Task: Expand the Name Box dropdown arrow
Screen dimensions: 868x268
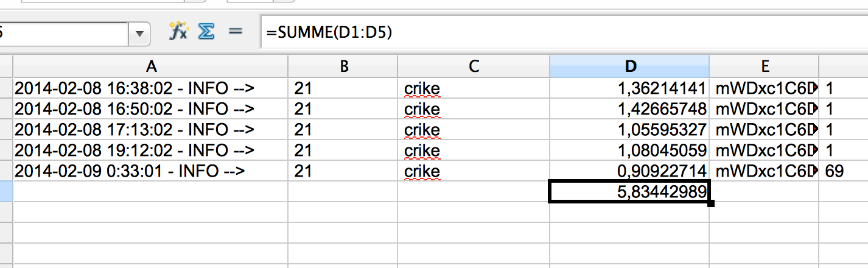Action: [139, 33]
